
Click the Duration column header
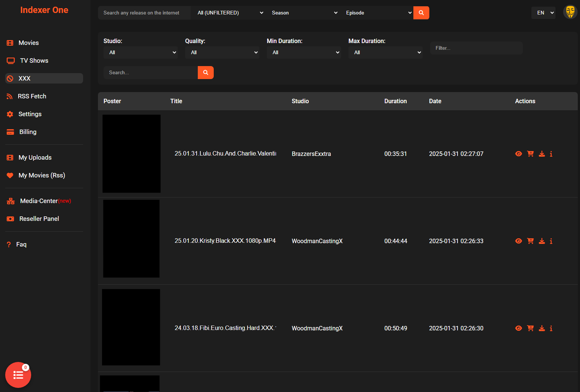click(x=396, y=101)
